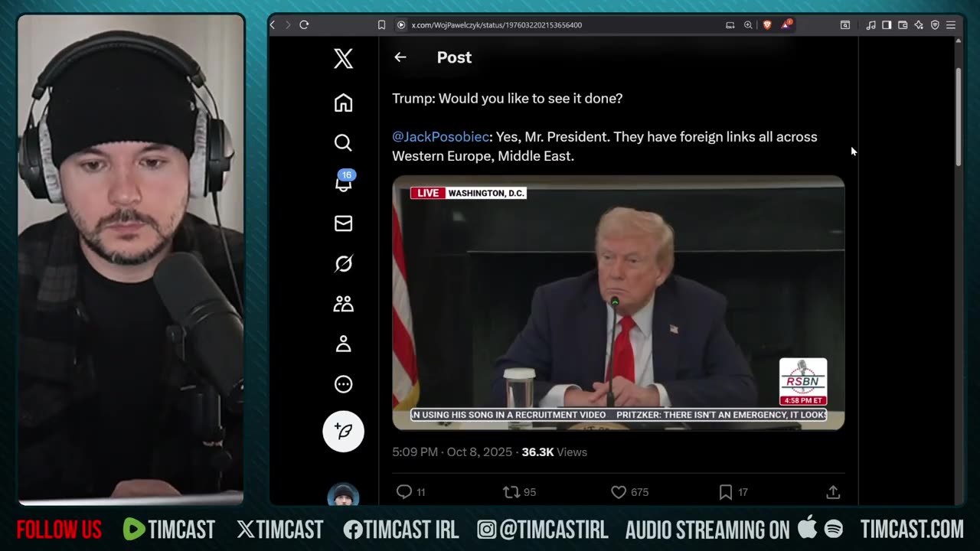
Task: Open the More circle-dots menu
Action: pos(343,384)
